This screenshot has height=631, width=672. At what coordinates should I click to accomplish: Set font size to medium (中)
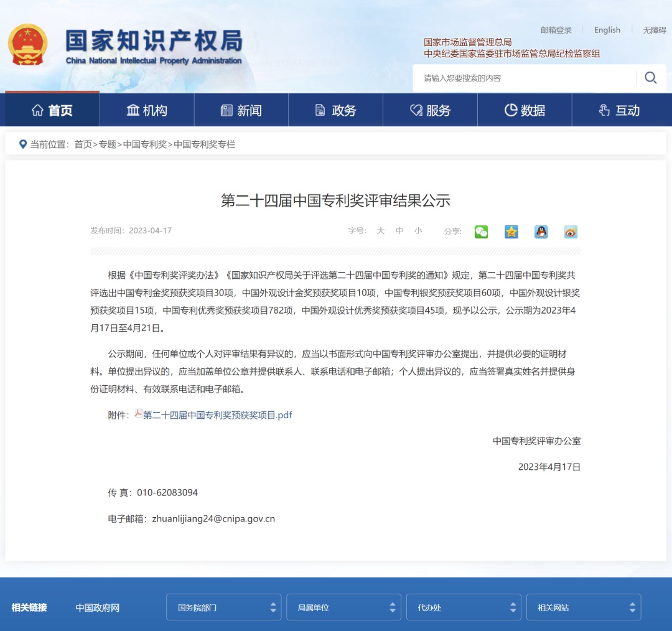coord(399,231)
